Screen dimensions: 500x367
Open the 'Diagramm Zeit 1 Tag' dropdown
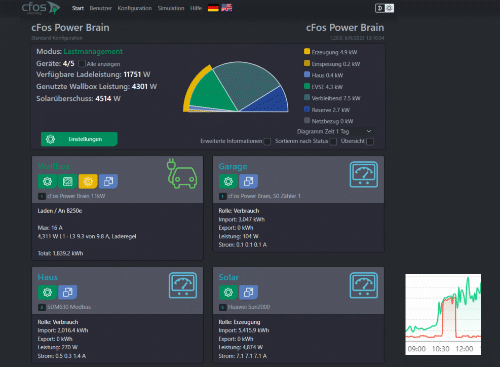tap(334, 131)
